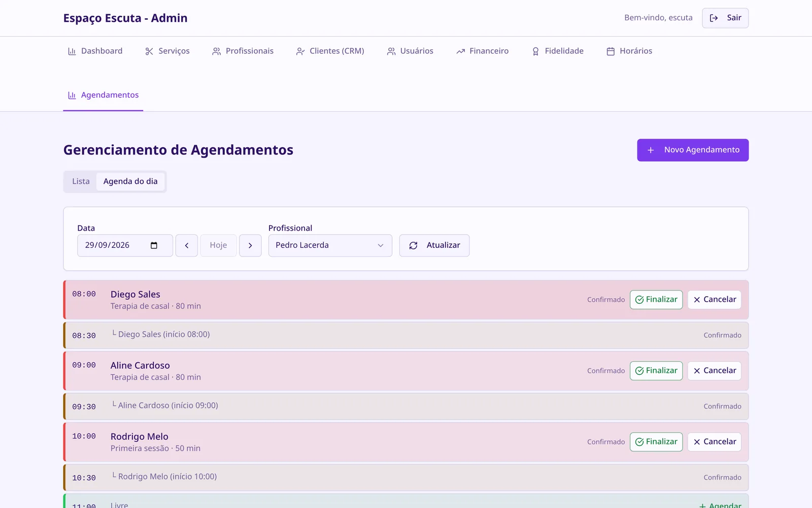This screenshot has width=812, height=508.
Task: Click the trending arrow icon beside Financeiro
Action: pos(460,51)
